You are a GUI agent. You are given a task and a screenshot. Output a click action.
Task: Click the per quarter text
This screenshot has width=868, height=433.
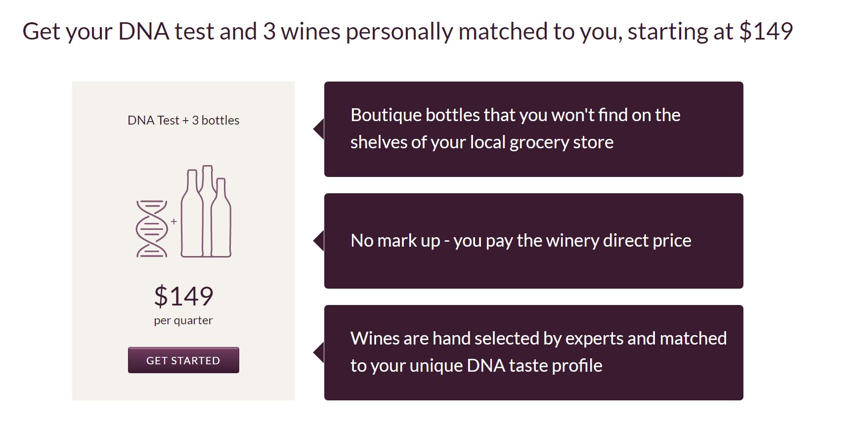[x=183, y=320]
